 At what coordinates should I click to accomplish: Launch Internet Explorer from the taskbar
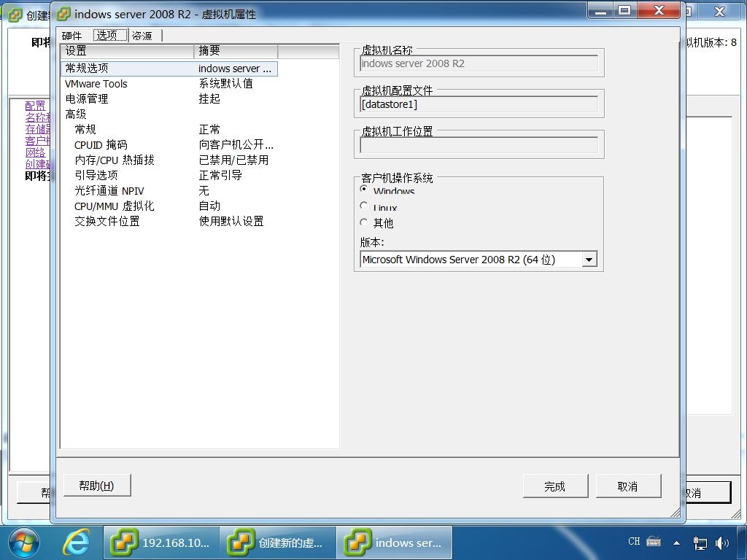point(76,542)
